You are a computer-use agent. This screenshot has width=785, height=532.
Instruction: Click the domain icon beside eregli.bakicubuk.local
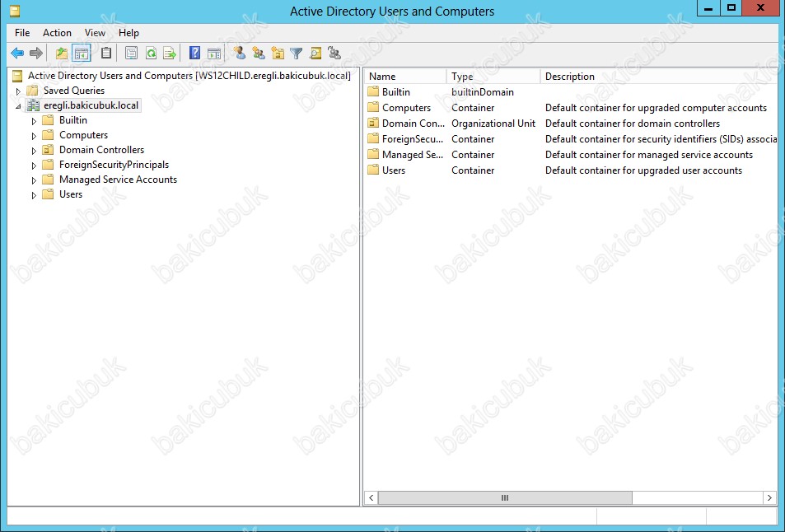pyautogui.click(x=34, y=105)
